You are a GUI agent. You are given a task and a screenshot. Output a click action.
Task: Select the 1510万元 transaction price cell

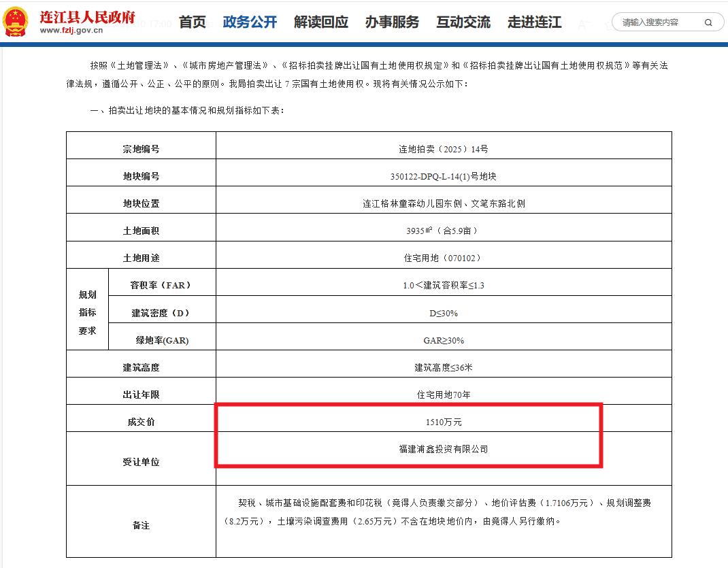[444, 422]
